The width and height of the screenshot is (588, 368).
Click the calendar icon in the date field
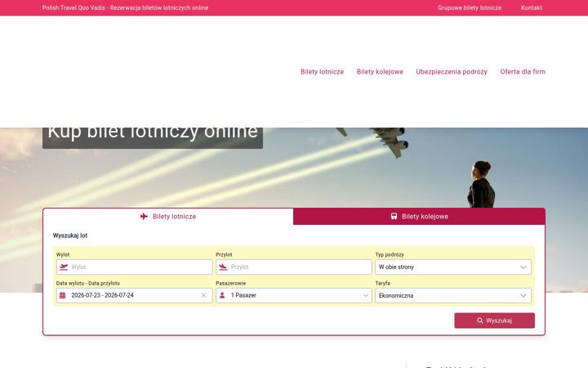(63, 295)
